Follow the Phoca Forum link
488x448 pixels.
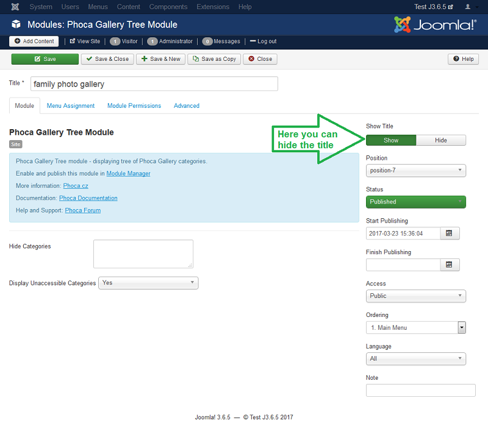pos(82,210)
